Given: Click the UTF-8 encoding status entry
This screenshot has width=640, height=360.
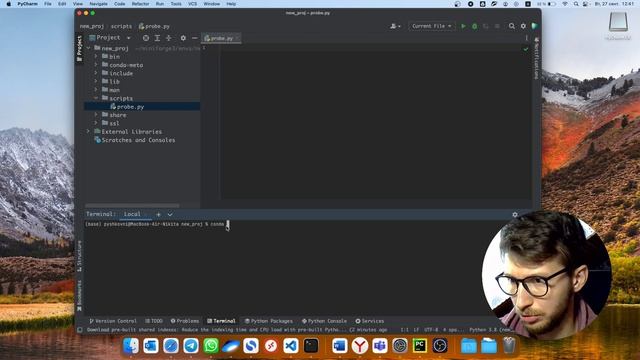Looking at the screenshot, I should tap(431, 330).
